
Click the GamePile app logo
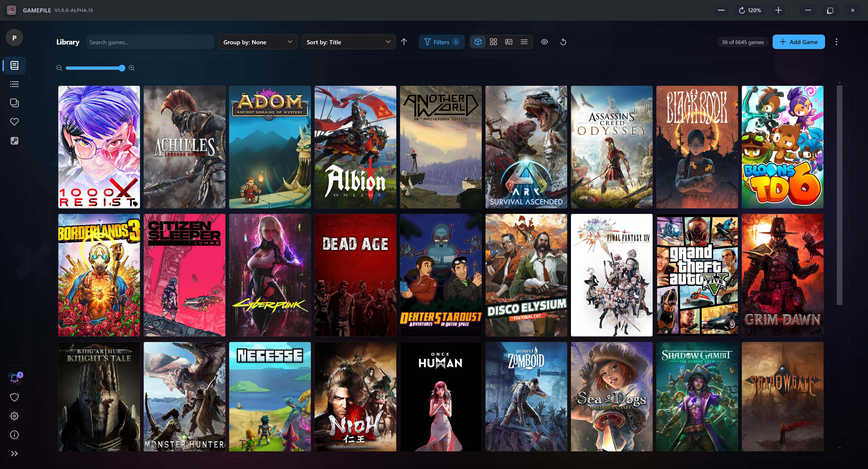point(12,10)
